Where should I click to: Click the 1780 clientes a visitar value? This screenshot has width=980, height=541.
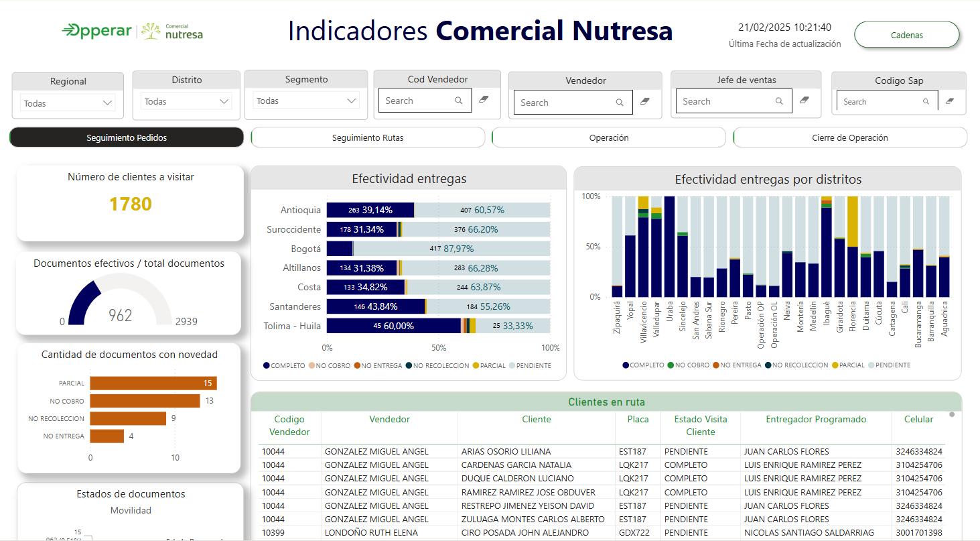click(131, 204)
